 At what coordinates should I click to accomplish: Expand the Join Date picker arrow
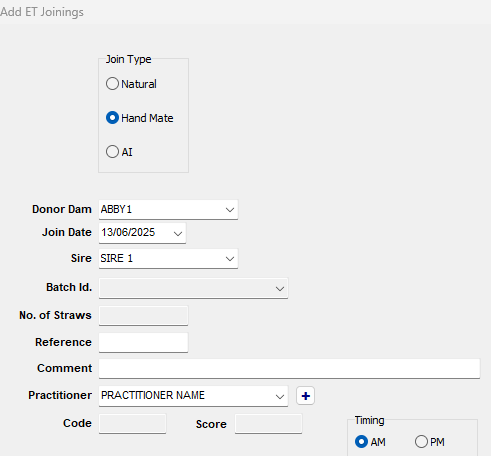click(178, 233)
